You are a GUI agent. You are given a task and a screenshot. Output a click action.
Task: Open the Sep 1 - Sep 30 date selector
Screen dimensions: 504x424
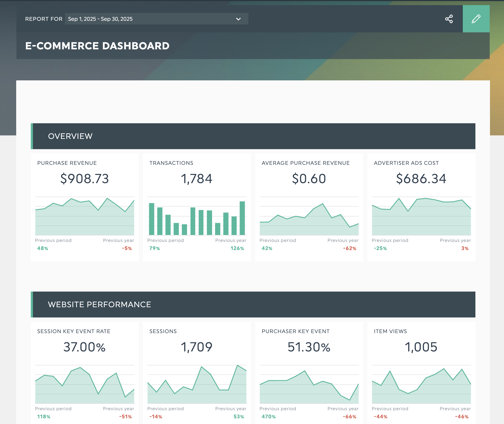click(156, 19)
